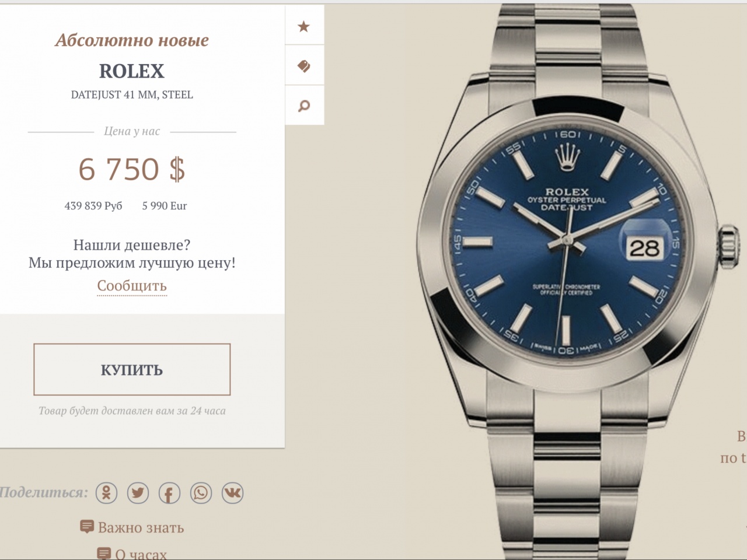Click the chat icon beside О часах
The width and height of the screenshot is (747, 560).
pos(104,554)
